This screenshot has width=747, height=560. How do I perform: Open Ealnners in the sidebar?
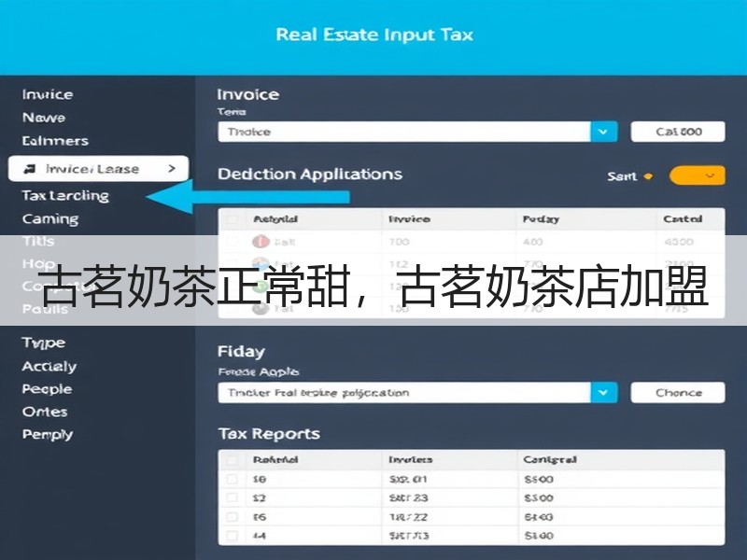click(x=55, y=141)
